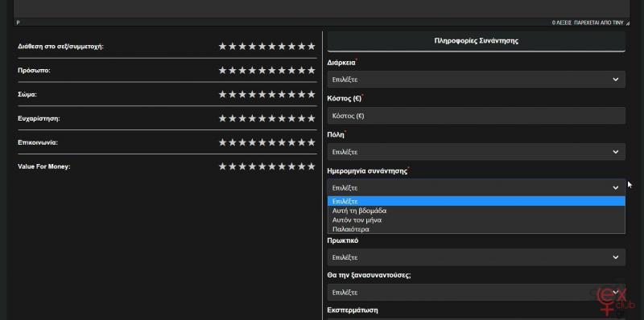The width and height of the screenshot is (644, 320).
Task: Select the tenth star in Ευχαρίστηση row
Action: click(312, 118)
